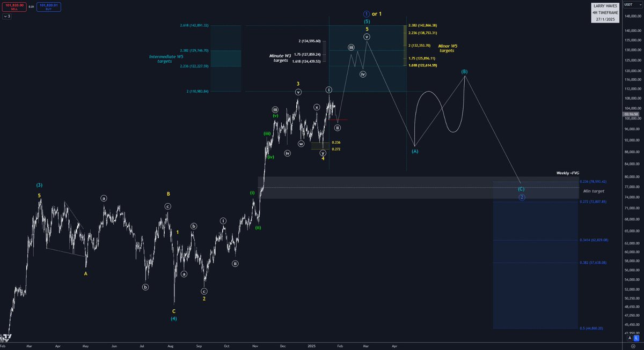This screenshot has height=350, width=644.
Task: Toggle the auto scale A button
Action: click(629, 338)
